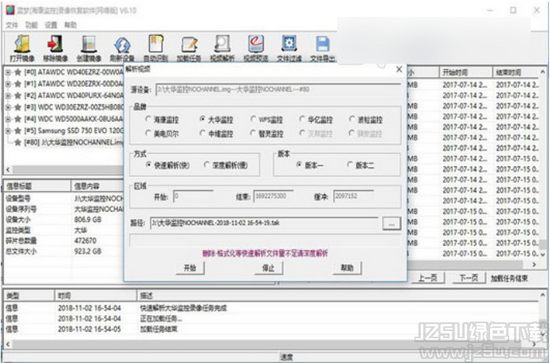Select the 中维监控 brand radio button
The height and width of the screenshot is (363, 550).
[202, 133]
